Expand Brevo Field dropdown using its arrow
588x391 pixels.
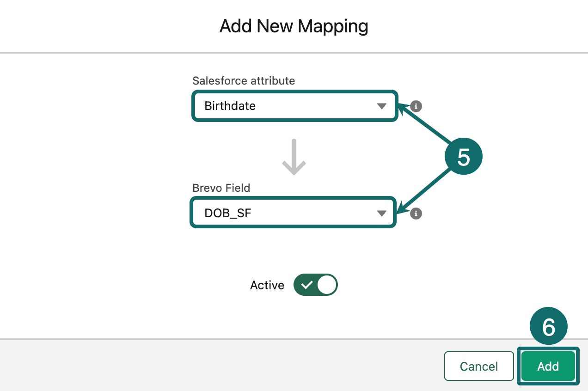pyautogui.click(x=381, y=214)
